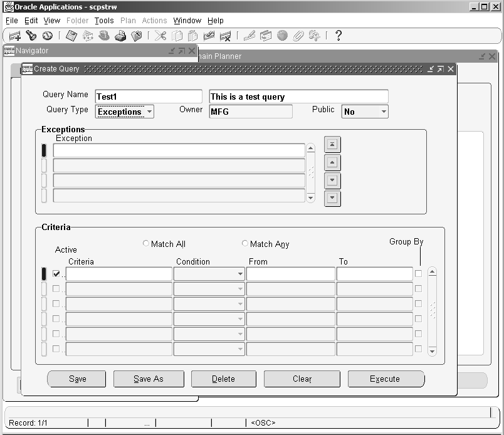
Task: Click the New record toolbar icon
Action: [x=14, y=36]
